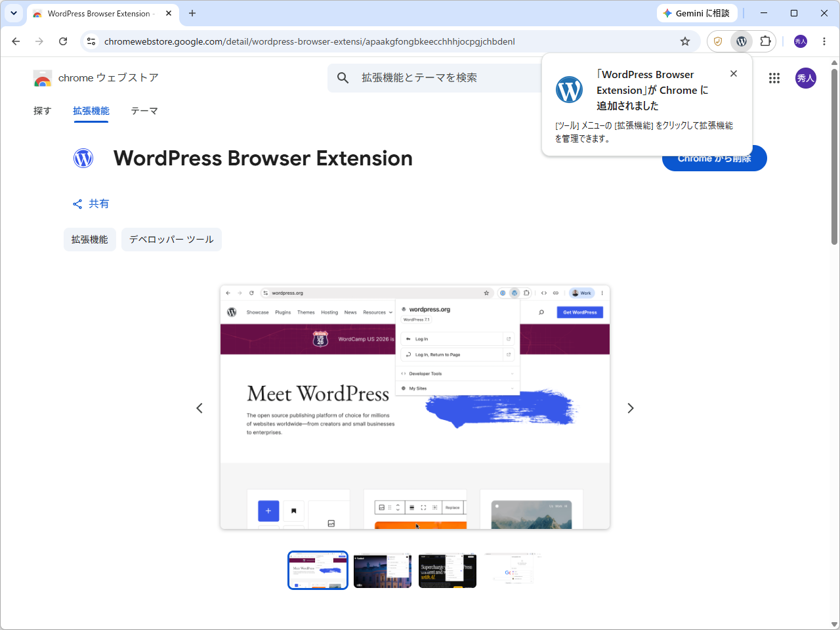Click the scrollbar down arrow
The height and width of the screenshot is (630, 840).
click(x=835, y=624)
